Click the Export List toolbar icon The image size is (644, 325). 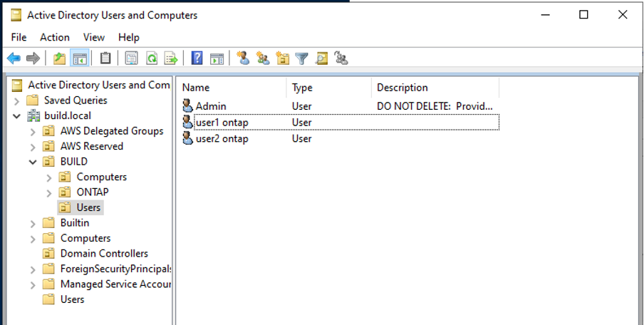(x=171, y=58)
